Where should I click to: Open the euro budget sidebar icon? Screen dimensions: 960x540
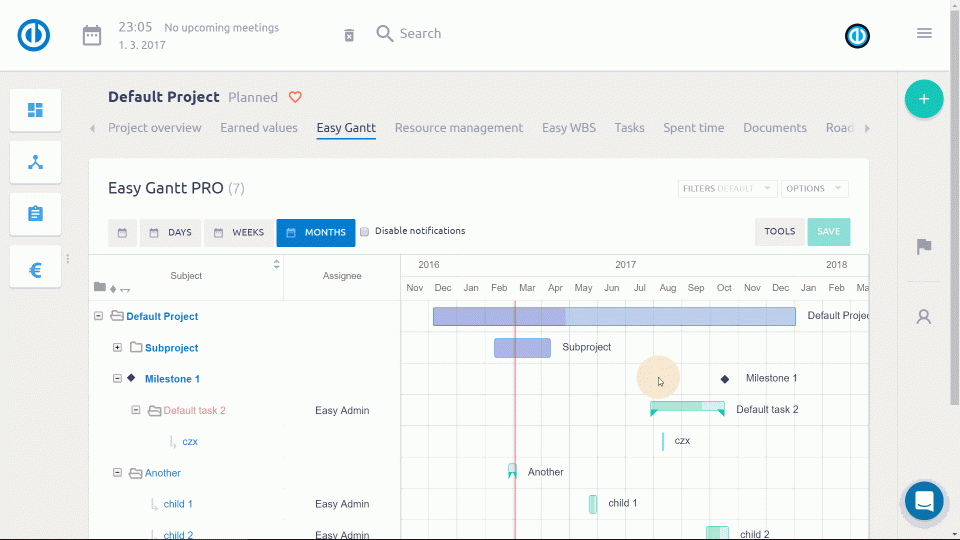point(35,269)
